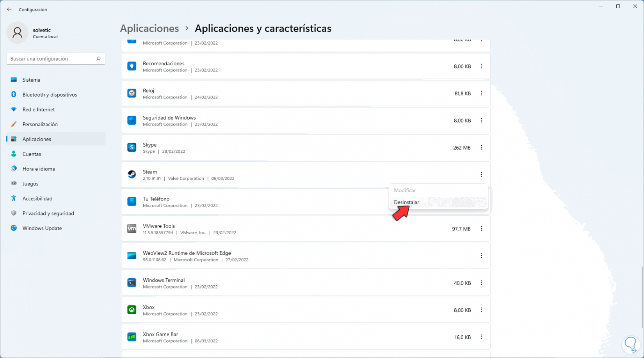Image resolution: width=644 pixels, height=358 pixels.
Task: Click the Recomendaciones app icon
Action: click(x=132, y=66)
